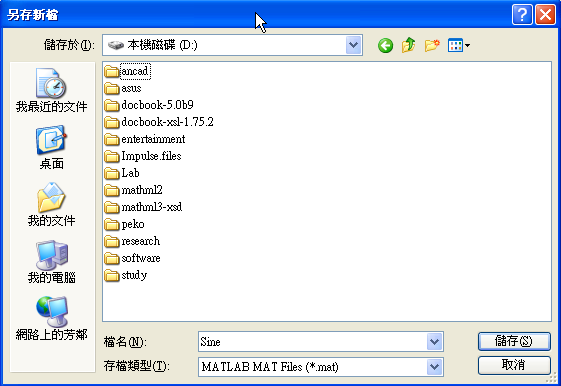This screenshot has height=386, width=561.
Task: Select the mathml2 folder icon
Action: pyautogui.click(x=112, y=190)
